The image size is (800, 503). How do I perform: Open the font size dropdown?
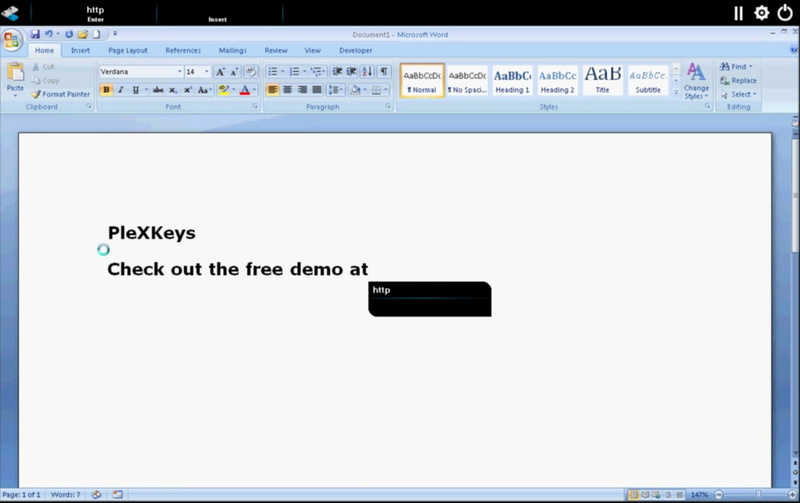pos(207,71)
